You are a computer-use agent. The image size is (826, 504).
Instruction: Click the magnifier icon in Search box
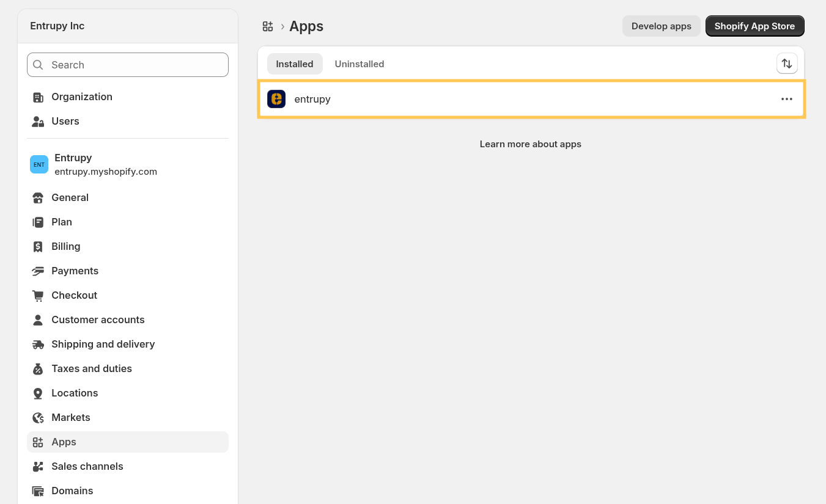pyautogui.click(x=38, y=65)
